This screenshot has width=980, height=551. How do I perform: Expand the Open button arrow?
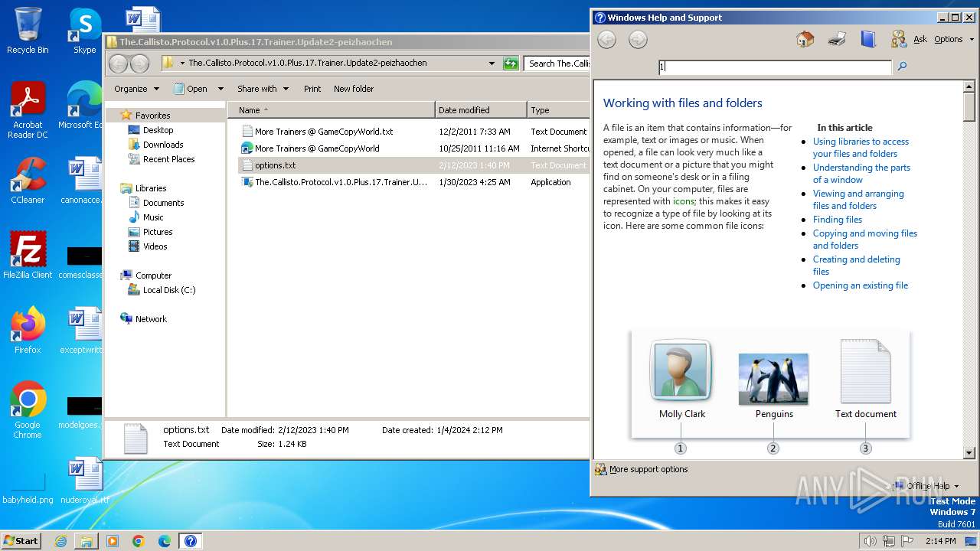[x=220, y=89]
